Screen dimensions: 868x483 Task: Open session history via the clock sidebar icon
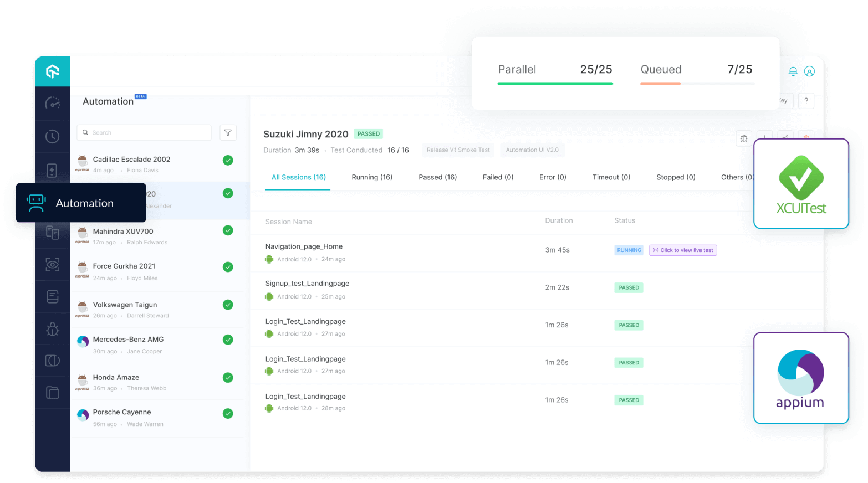[x=52, y=136]
